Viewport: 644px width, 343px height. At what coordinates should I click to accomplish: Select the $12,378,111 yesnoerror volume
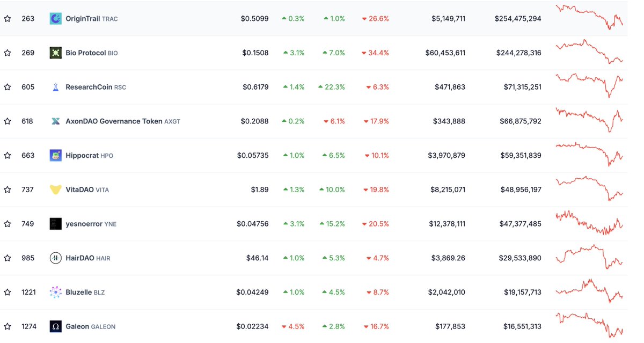(447, 224)
